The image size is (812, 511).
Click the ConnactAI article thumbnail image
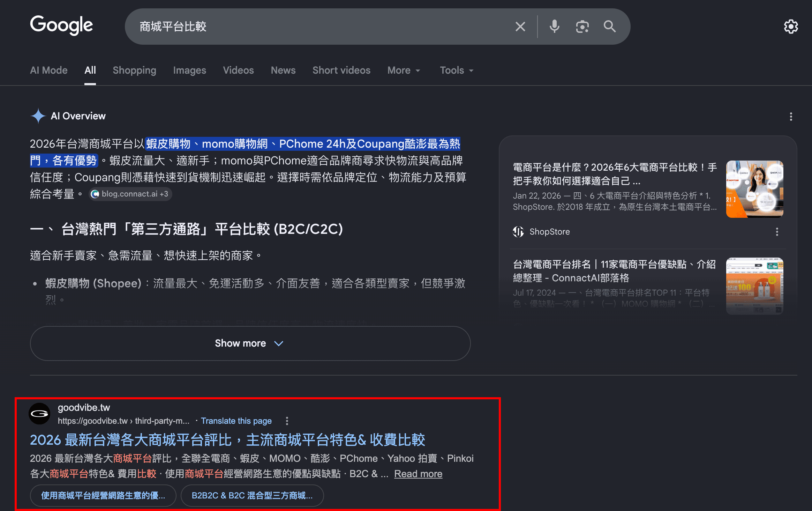(x=754, y=286)
